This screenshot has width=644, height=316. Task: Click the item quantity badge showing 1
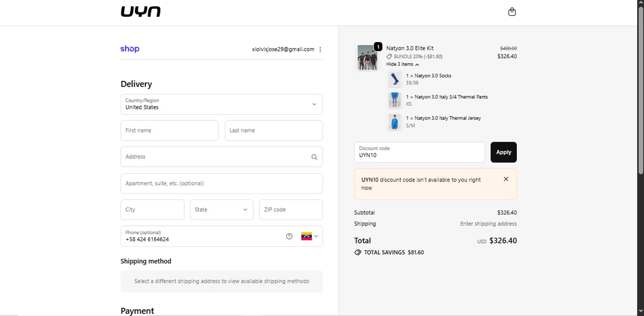378,46
